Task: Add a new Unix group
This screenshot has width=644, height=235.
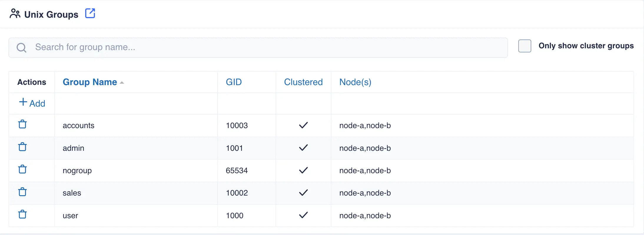Action: pos(32,103)
